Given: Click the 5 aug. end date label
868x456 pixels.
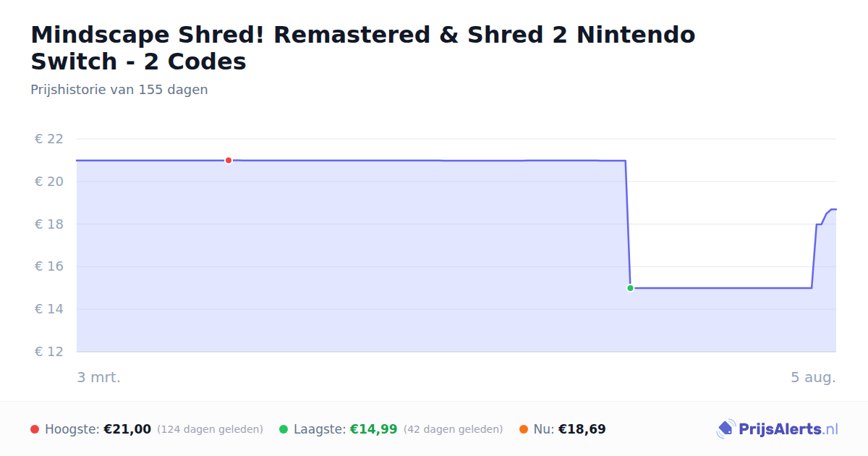Looking at the screenshot, I should [813, 377].
